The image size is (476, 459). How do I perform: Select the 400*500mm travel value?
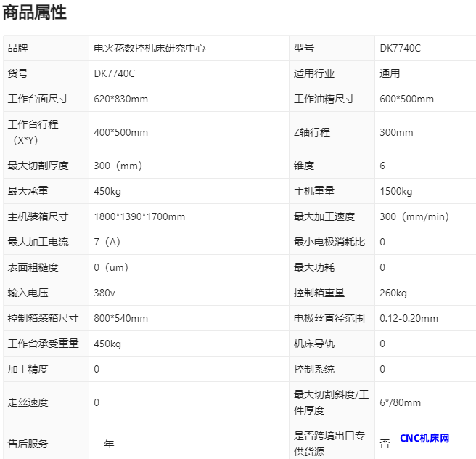[120, 132]
